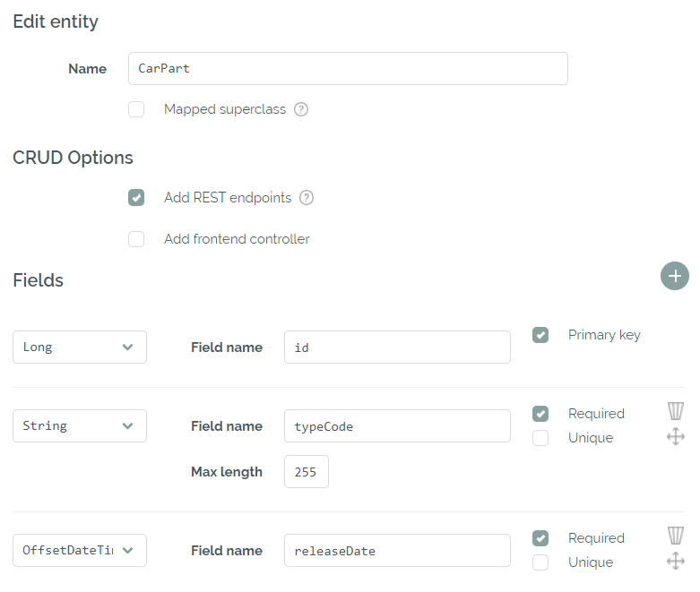Open the OffsetDateTime type dropdown
The width and height of the screenshot is (700, 592).
click(x=80, y=551)
